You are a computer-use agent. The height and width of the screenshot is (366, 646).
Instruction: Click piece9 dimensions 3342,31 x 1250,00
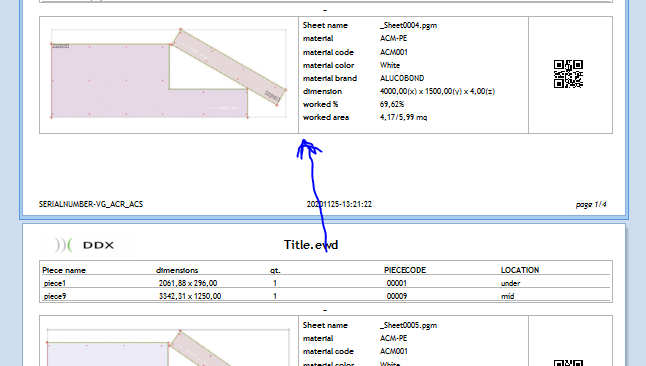[190, 296]
